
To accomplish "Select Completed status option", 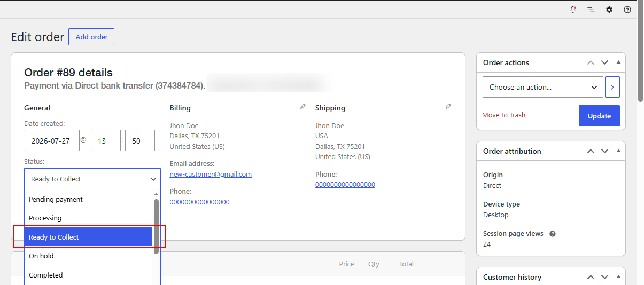I will click(x=88, y=275).
